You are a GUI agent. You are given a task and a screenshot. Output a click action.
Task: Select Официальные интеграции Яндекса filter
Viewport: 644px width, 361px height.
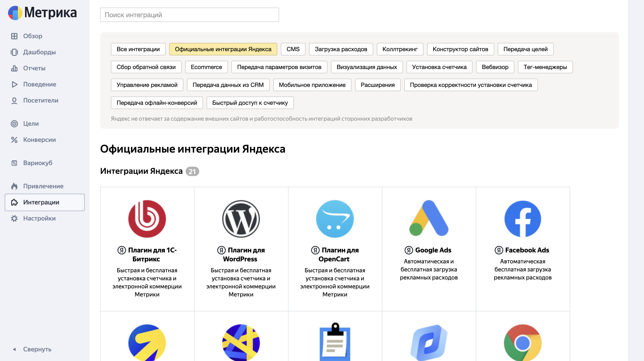pyautogui.click(x=223, y=49)
